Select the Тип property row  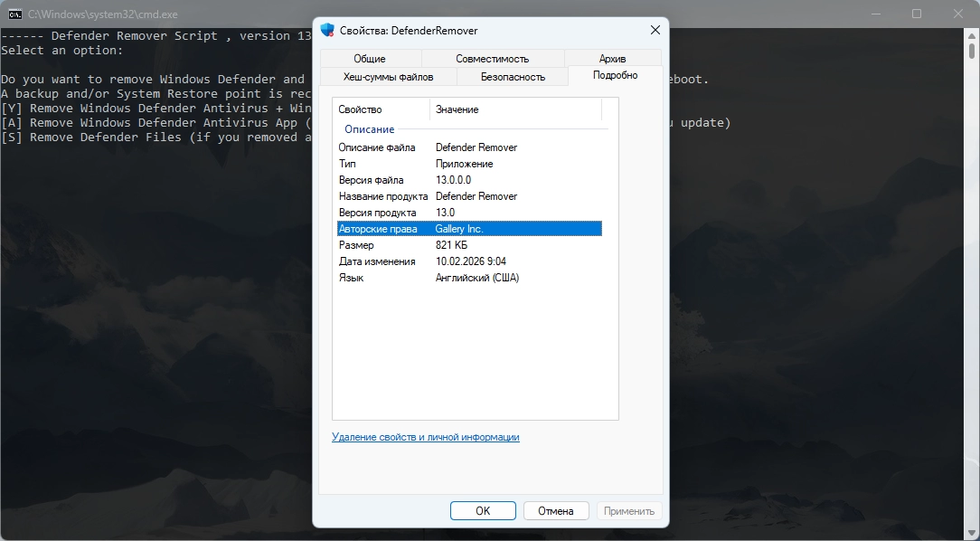click(469, 164)
